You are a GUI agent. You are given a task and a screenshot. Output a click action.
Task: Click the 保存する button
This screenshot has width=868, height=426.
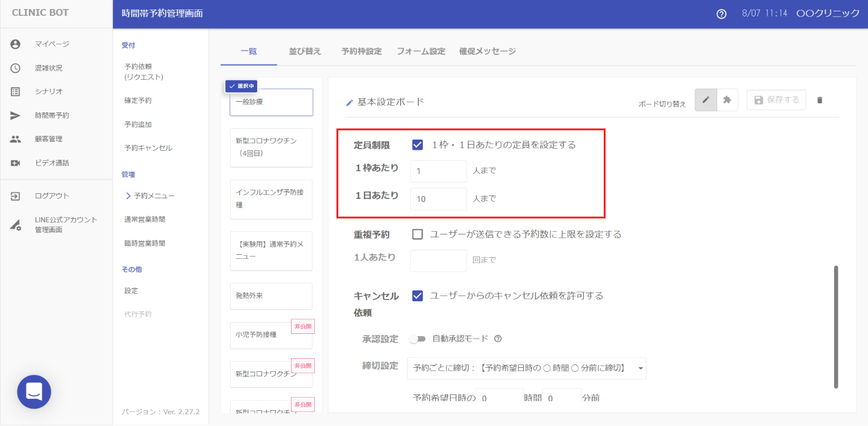(x=776, y=100)
